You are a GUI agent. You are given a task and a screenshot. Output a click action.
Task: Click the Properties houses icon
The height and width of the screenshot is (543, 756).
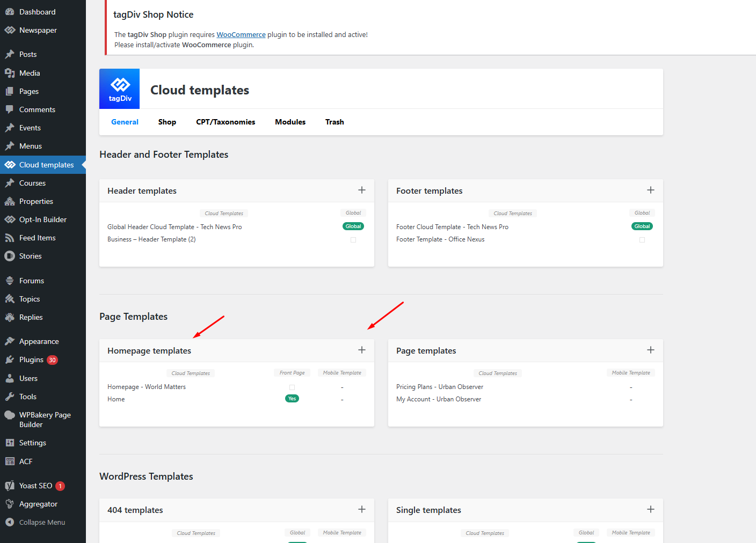10,201
